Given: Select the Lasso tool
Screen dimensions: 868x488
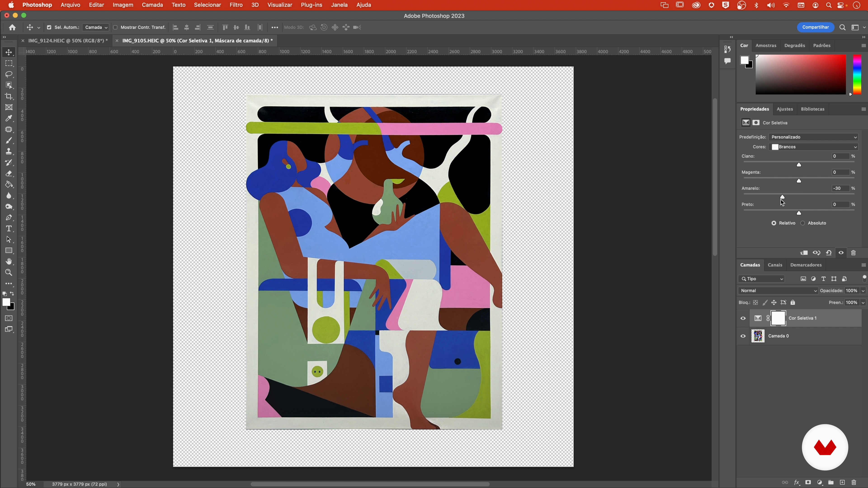Looking at the screenshot, I should (x=9, y=74).
